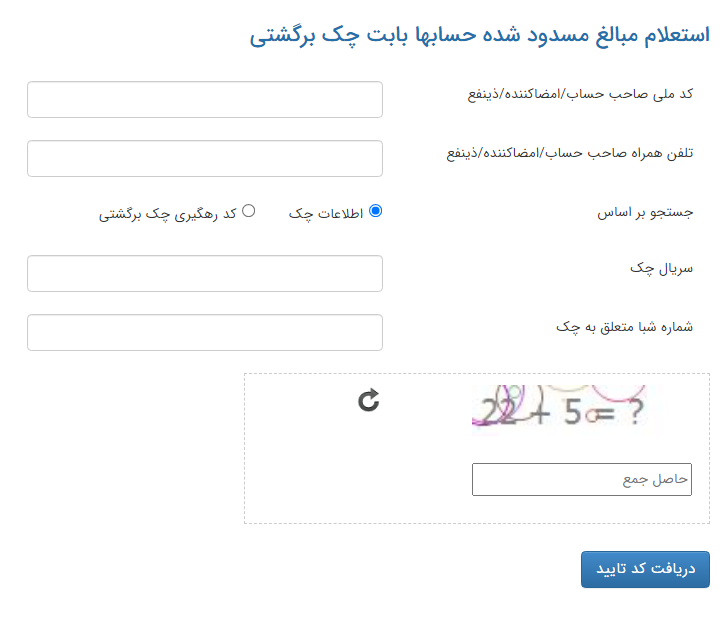This screenshot has width=727, height=628.
Task: Focus the mobile phone (تلفن همراه) input field
Action: pyautogui.click(x=205, y=158)
